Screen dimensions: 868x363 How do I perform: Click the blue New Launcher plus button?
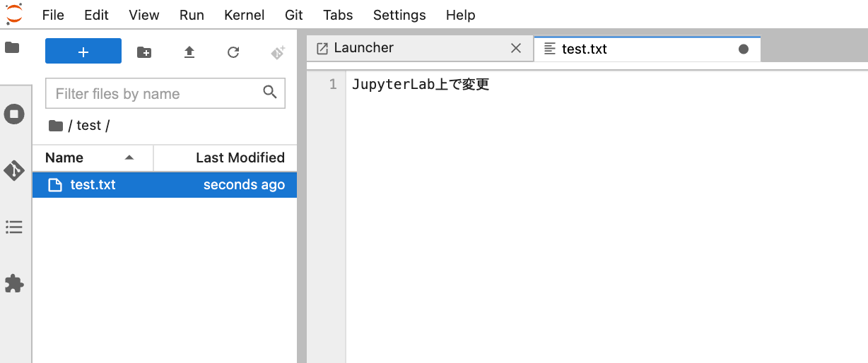coord(83,51)
